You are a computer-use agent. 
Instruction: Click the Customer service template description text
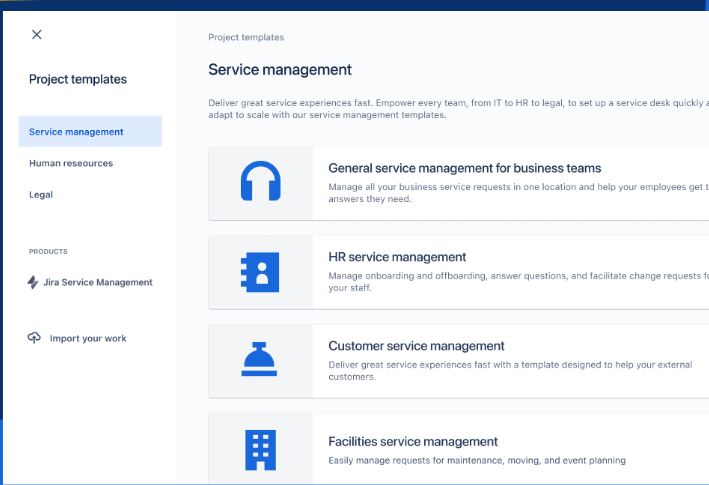tap(509, 371)
